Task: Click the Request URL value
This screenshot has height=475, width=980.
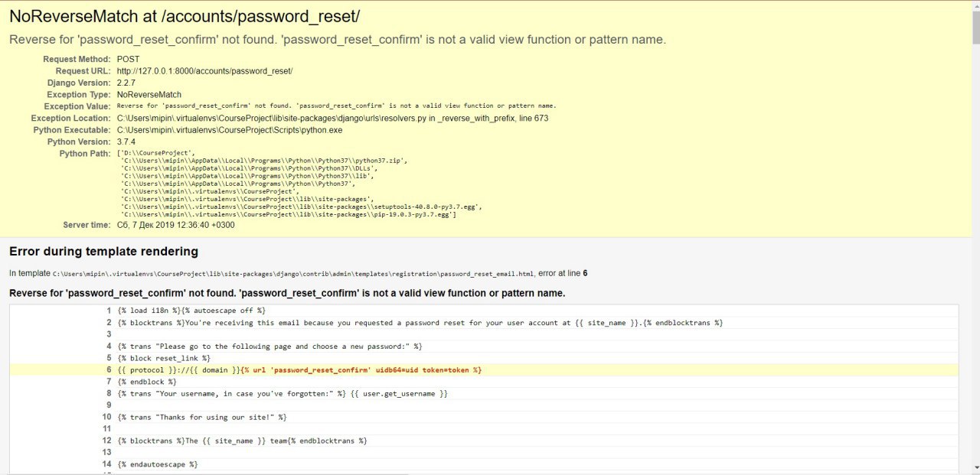Action: 204,71
